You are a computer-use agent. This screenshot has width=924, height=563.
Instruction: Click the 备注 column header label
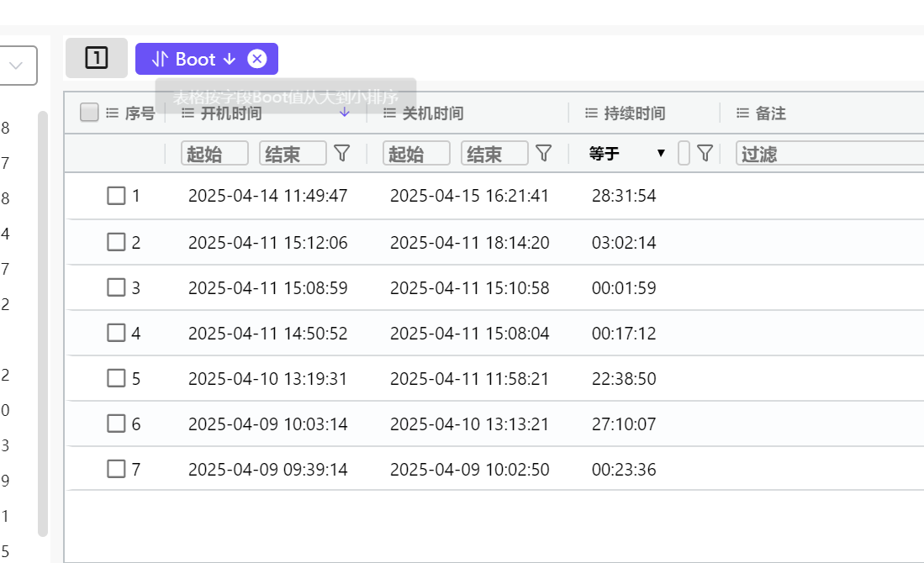point(770,113)
